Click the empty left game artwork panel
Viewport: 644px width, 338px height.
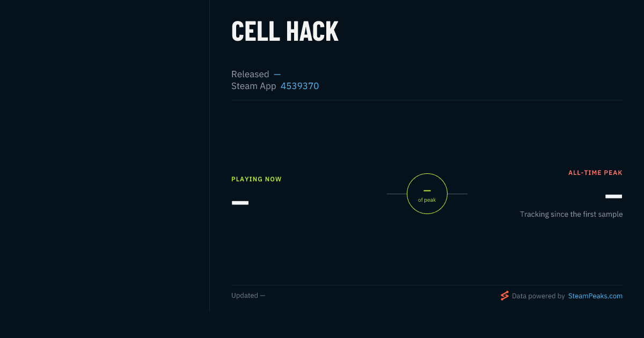pyautogui.click(x=105, y=156)
